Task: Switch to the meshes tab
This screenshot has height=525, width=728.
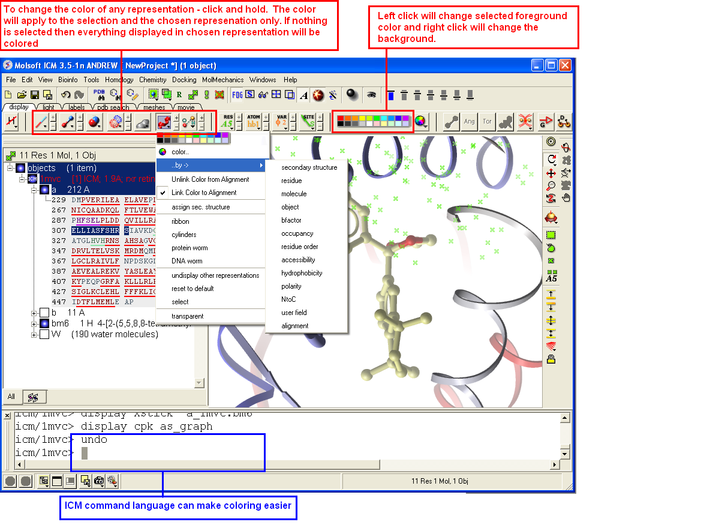Action: point(154,107)
